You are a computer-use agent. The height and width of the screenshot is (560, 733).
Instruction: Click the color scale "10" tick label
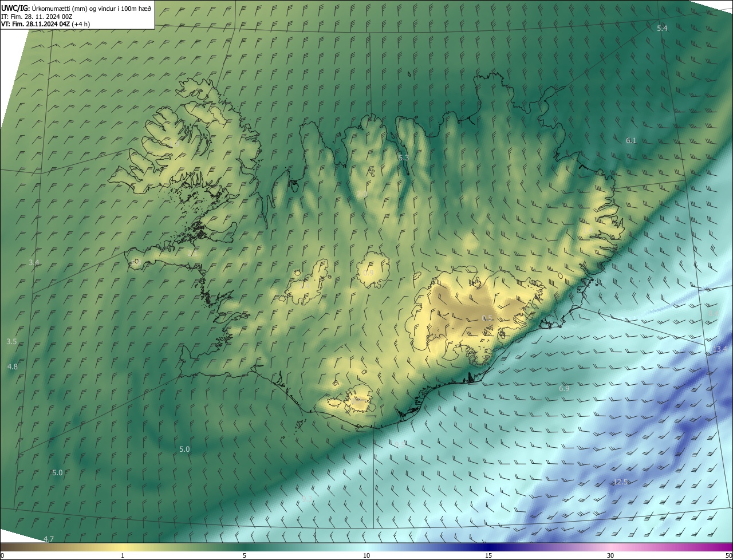point(366,555)
